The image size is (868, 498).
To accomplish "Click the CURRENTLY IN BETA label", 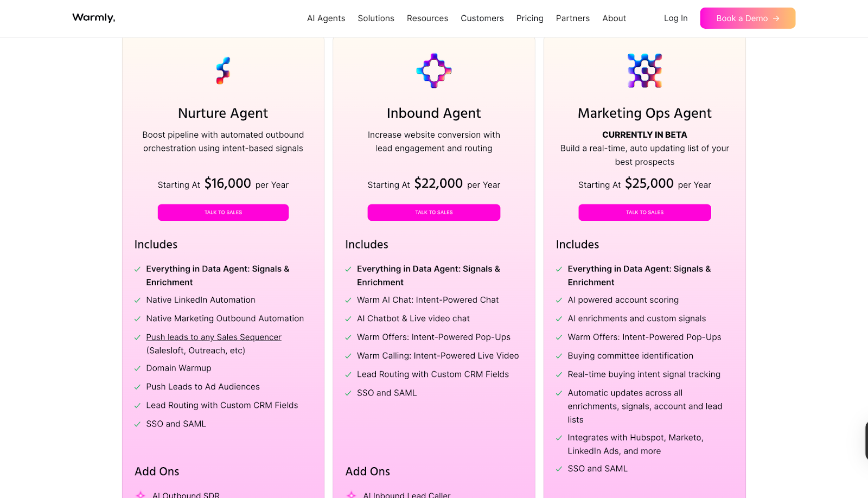I will tap(644, 135).
